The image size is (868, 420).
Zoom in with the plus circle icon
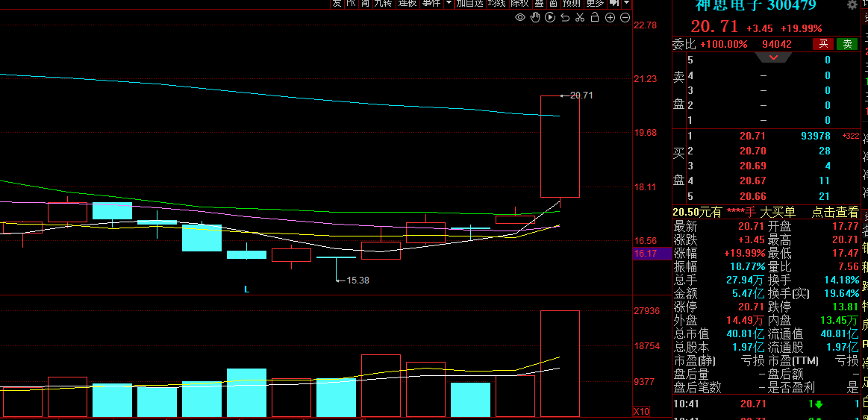click(x=610, y=18)
